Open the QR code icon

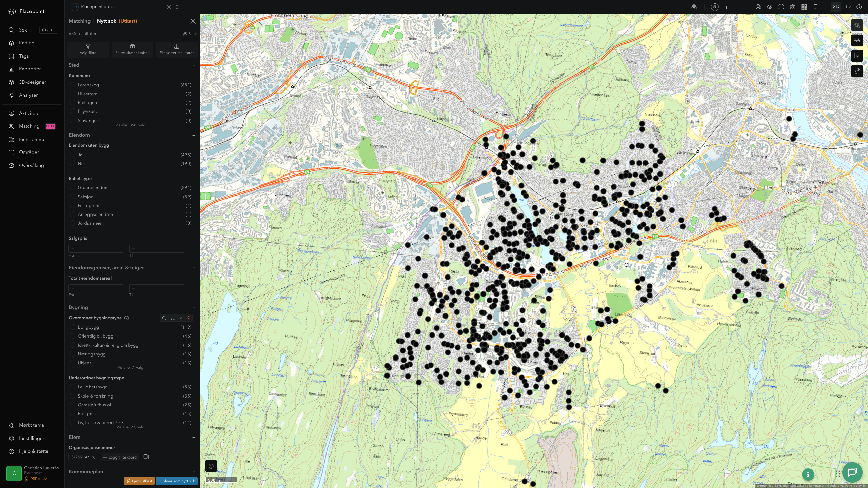click(804, 7)
